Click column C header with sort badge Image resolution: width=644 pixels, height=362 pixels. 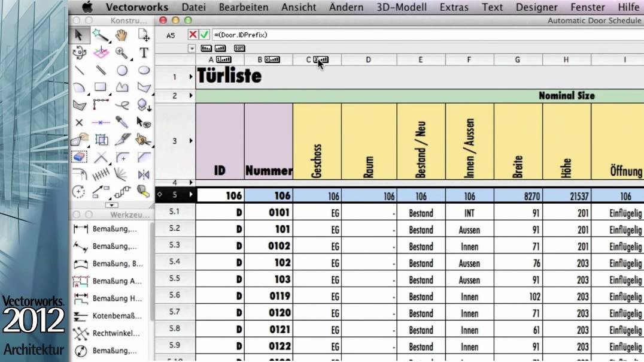pos(317,60)
